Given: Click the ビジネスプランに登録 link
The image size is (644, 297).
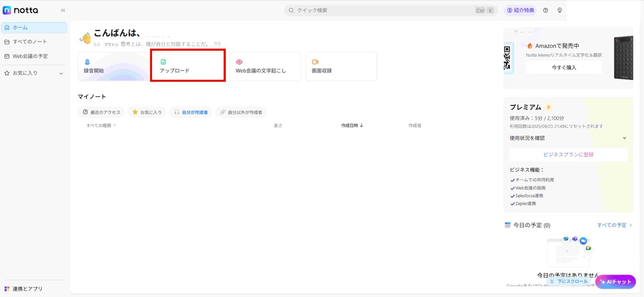Looking at the screenshot, I should coord(568,155).
